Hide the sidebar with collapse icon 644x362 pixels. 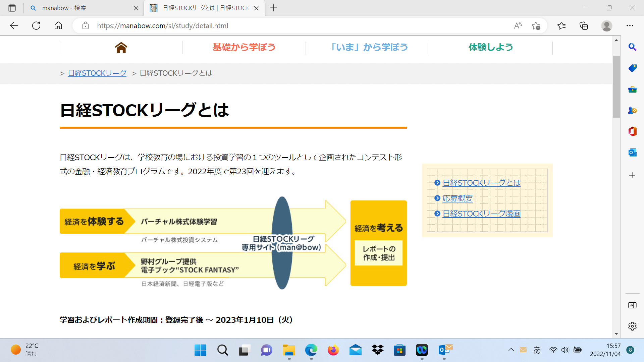[632, 305]
